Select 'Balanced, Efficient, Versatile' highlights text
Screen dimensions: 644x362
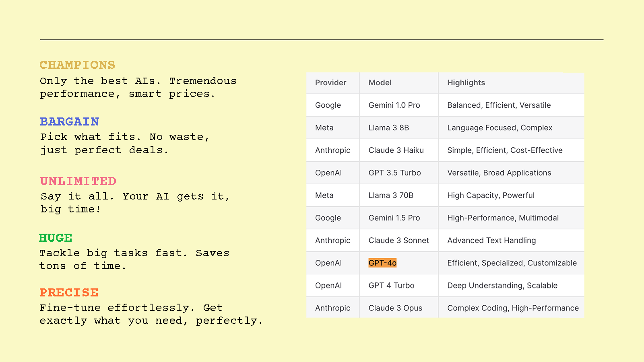coord(499,105)
